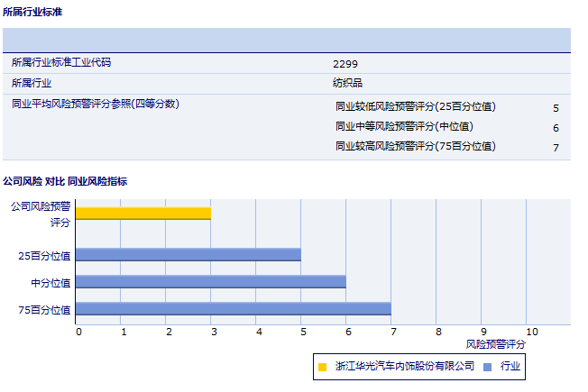Select the industry code value 2299
Screen dimensions: 588x392
(x=345, y=64)
